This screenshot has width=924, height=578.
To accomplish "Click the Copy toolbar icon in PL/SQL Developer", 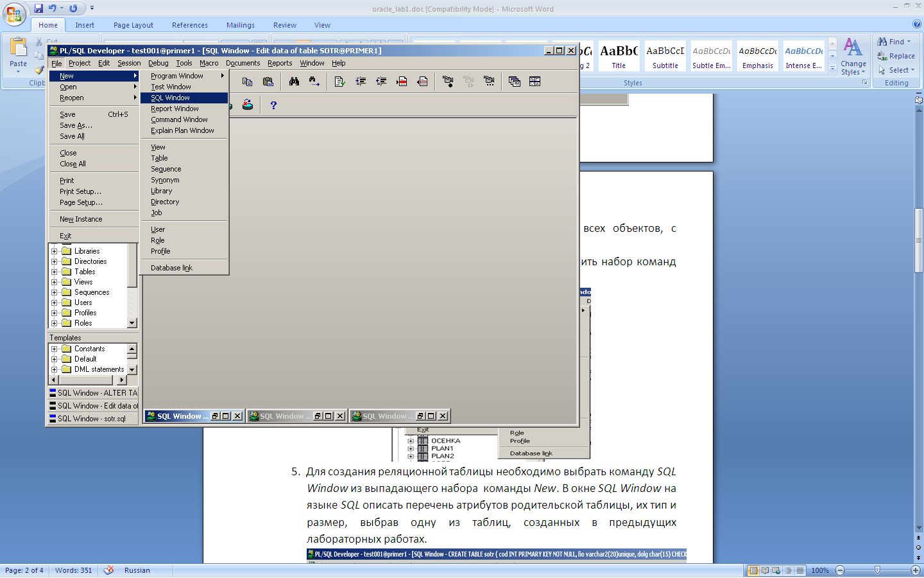I will click(x=247, y=82).
